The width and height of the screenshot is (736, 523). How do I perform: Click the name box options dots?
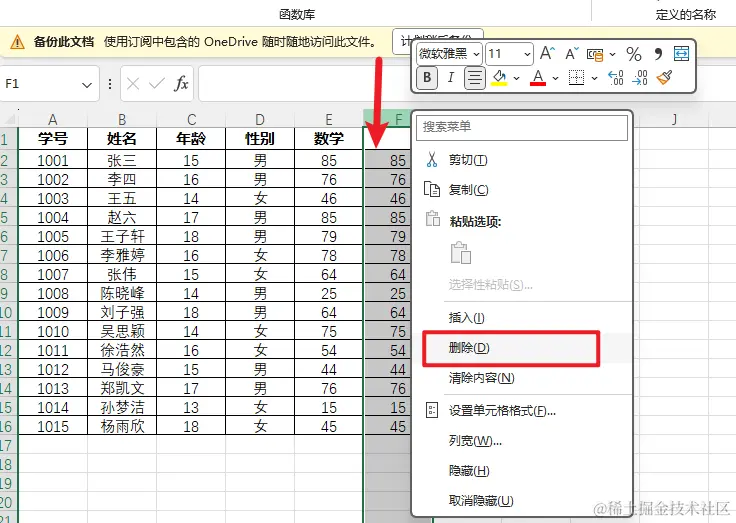(x=110, y=84)
